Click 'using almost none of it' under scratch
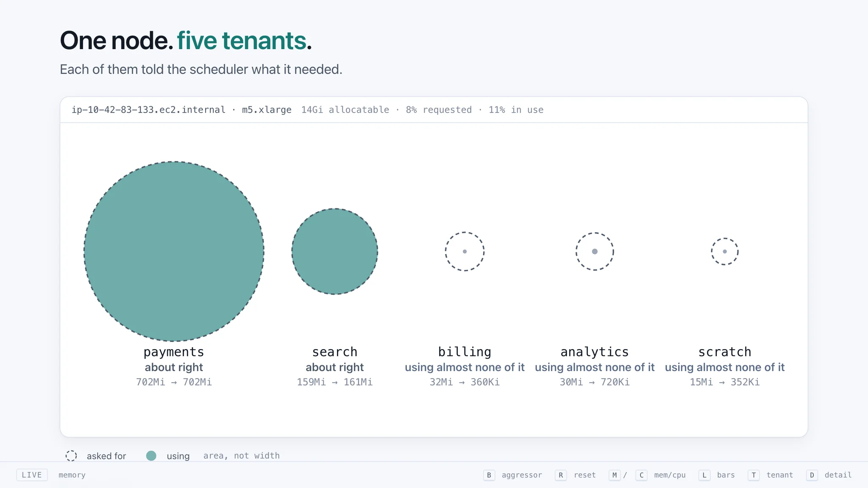The height and width of the screenshot is (488, 868). click(x=725, y=367)
